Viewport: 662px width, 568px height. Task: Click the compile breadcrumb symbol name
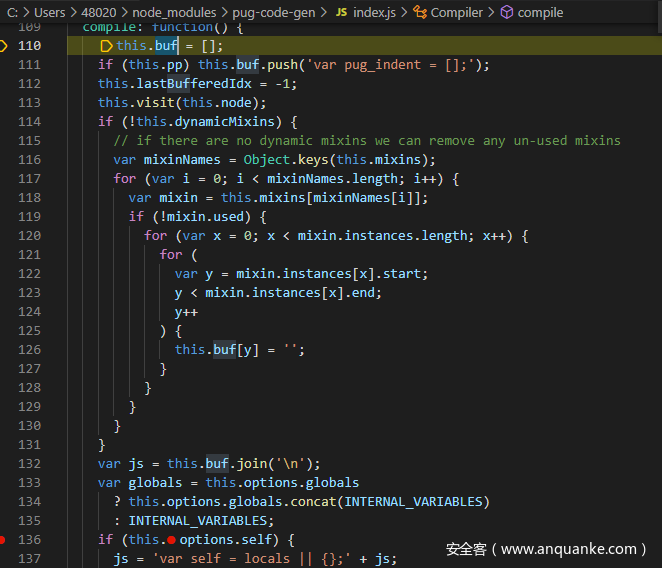point(540,12)
